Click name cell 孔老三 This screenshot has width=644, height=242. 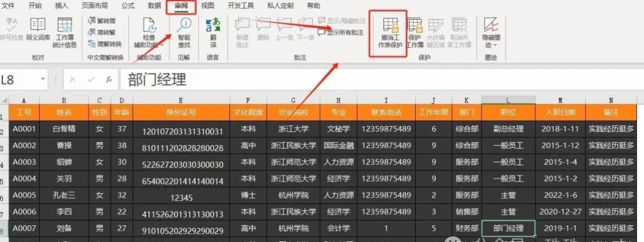click(64, 195)
